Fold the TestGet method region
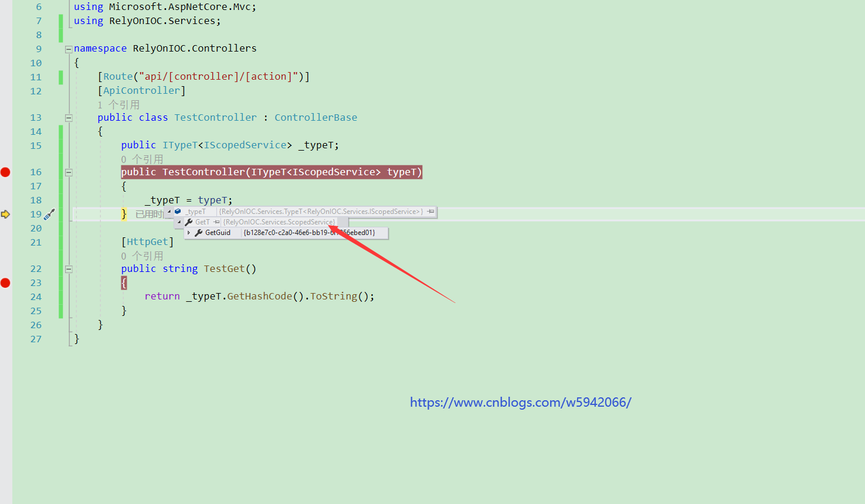Screen dimensions: 865x504 [x=69, y=269]
